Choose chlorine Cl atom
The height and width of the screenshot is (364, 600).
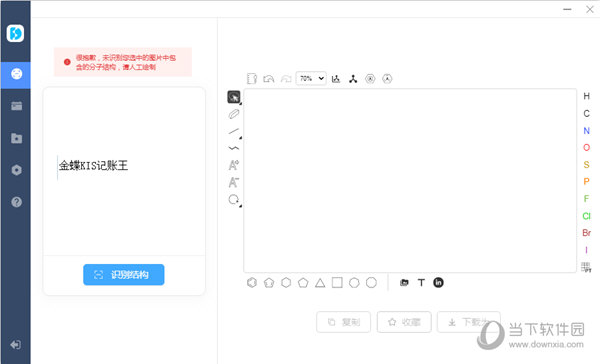click(x=586, y=216)
